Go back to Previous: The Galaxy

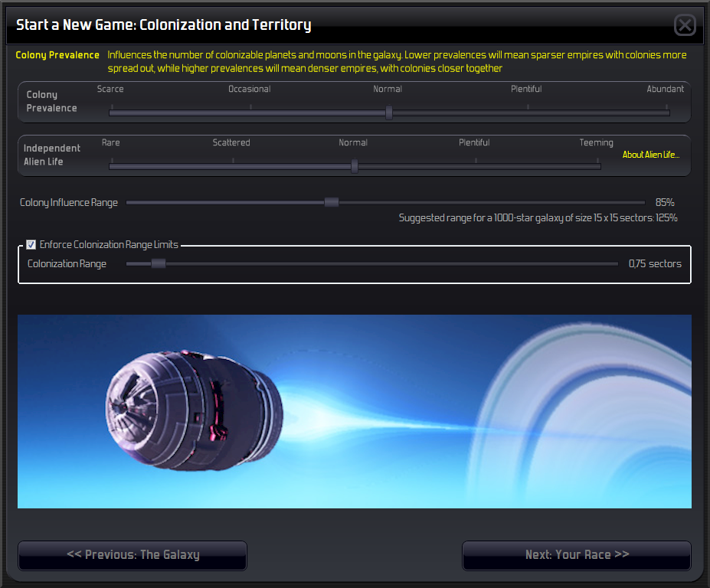pyautogui.click(x=133, y=555)
